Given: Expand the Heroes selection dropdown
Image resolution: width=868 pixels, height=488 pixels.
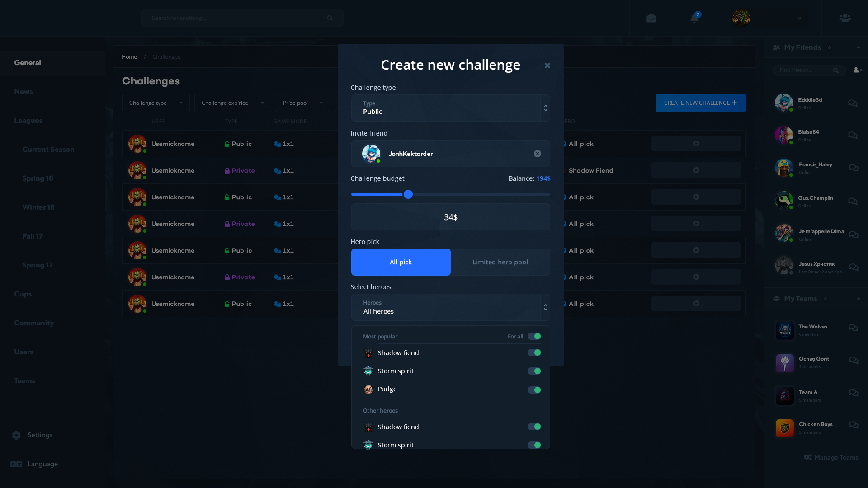Looking at the screenshot, I should pyautogui.click(x=450, y=307).
